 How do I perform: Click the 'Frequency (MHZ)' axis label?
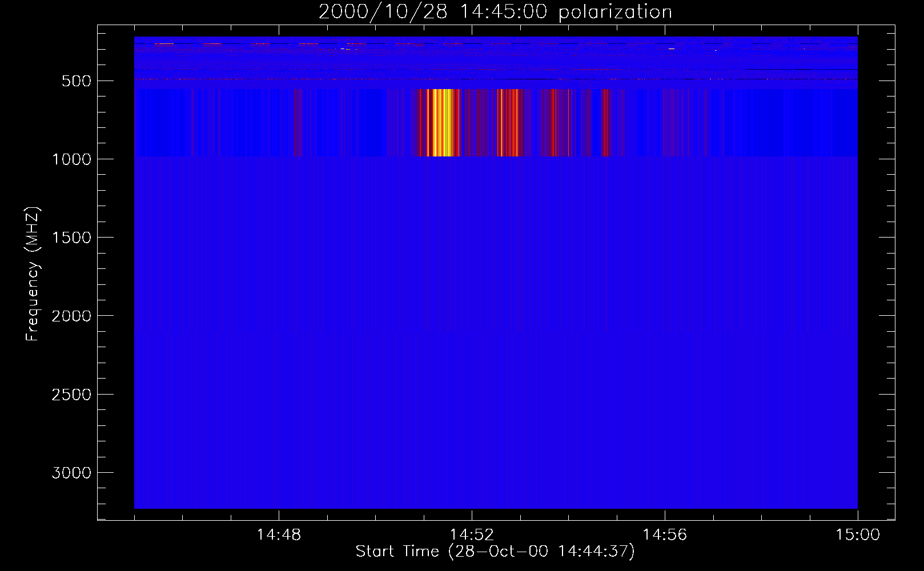coord(33,274)
